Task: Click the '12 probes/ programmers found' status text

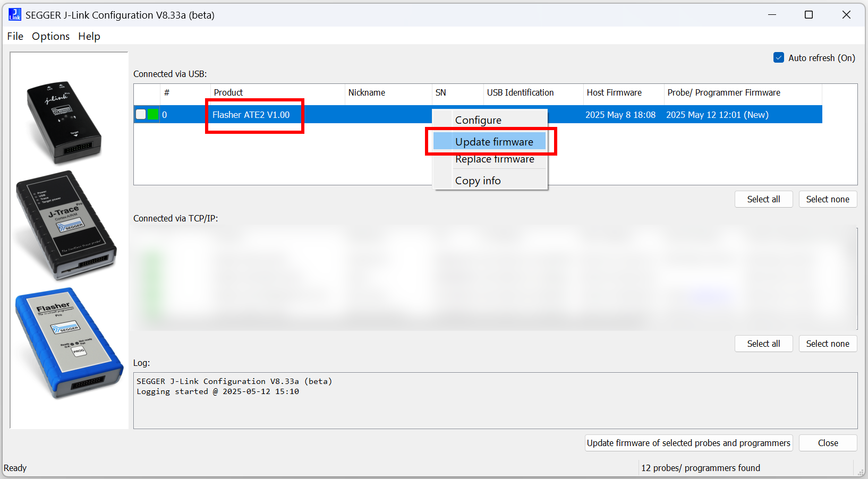Action: [x=700, y=468]
